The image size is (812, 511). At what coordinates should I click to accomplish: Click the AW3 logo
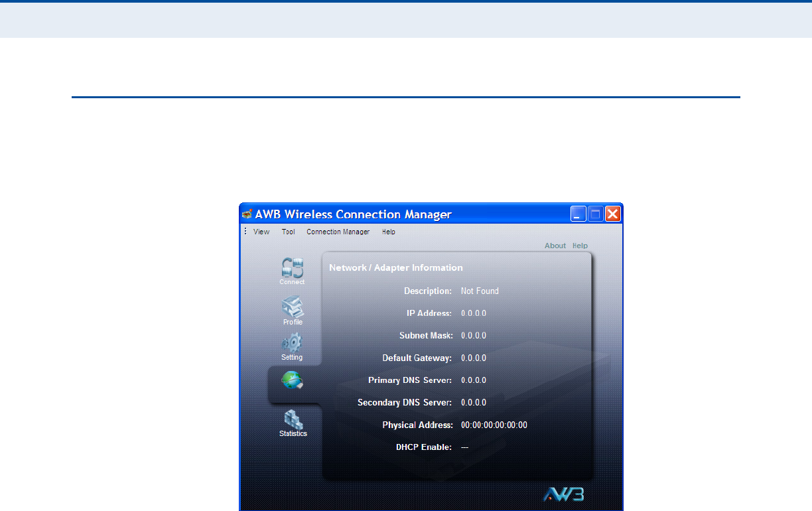[563, 494]
